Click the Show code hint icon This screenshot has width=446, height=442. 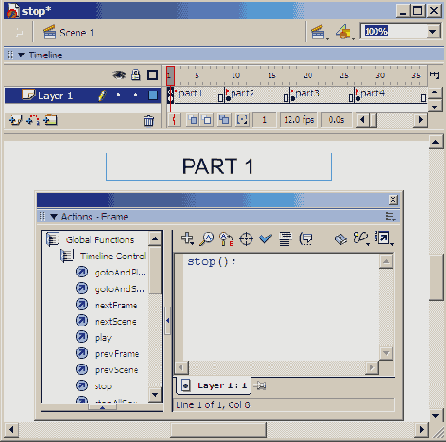tap(306, 239)
